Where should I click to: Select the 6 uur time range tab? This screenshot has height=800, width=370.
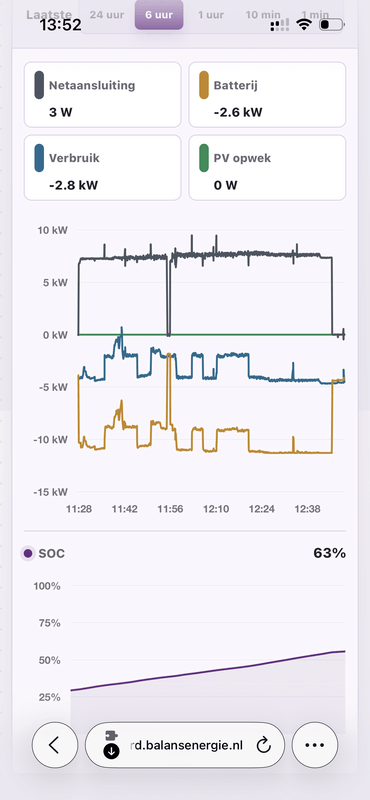tap(159, 14)
